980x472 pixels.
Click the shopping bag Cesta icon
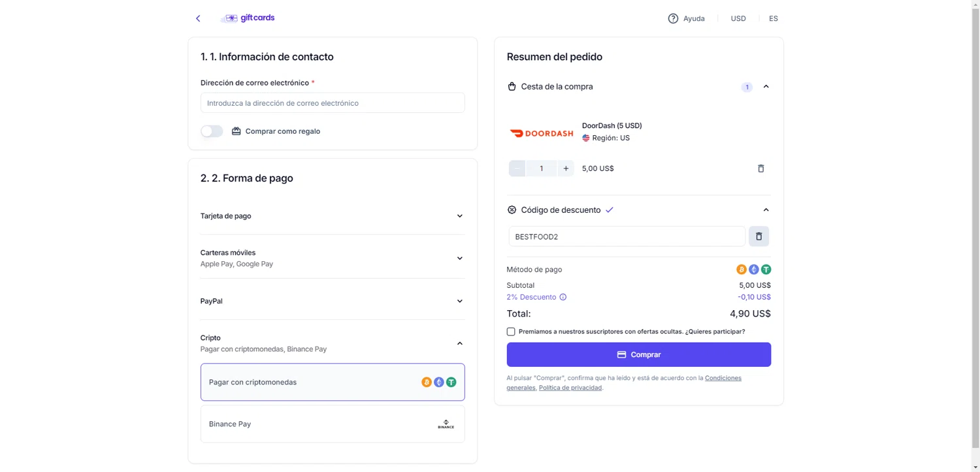pyautogui.click(x=512, y=87)
